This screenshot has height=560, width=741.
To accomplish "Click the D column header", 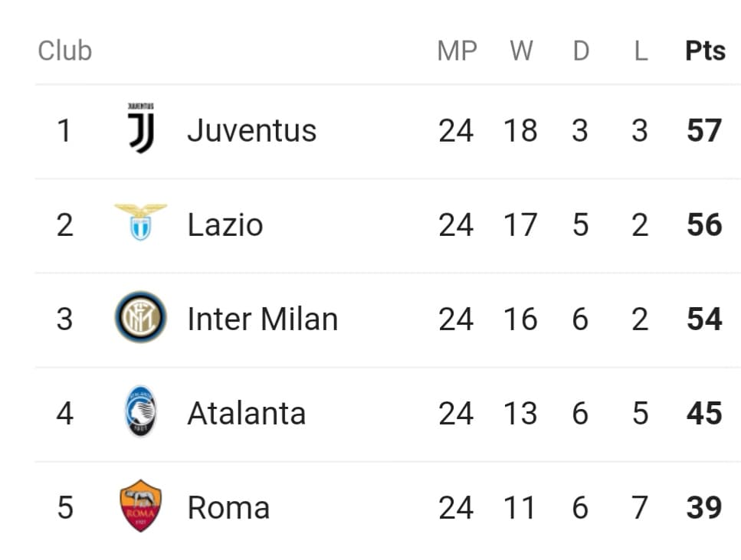I will pos(582,51).
